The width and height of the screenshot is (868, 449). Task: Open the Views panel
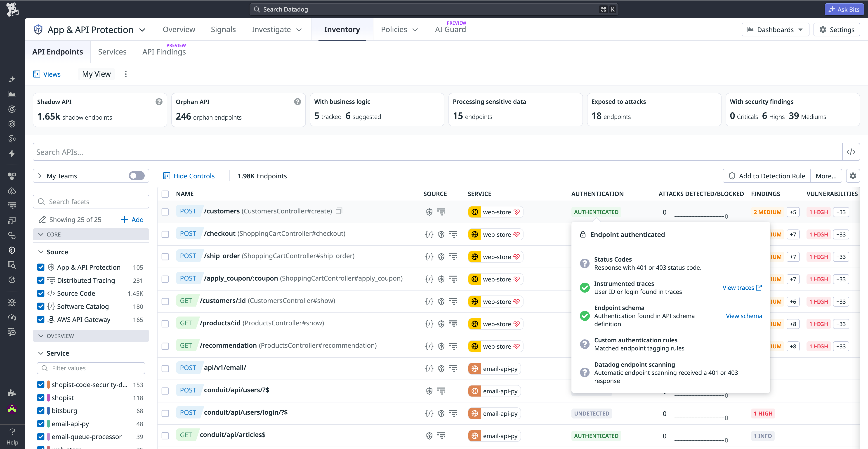pyautogui.click(x=47, y=74)
